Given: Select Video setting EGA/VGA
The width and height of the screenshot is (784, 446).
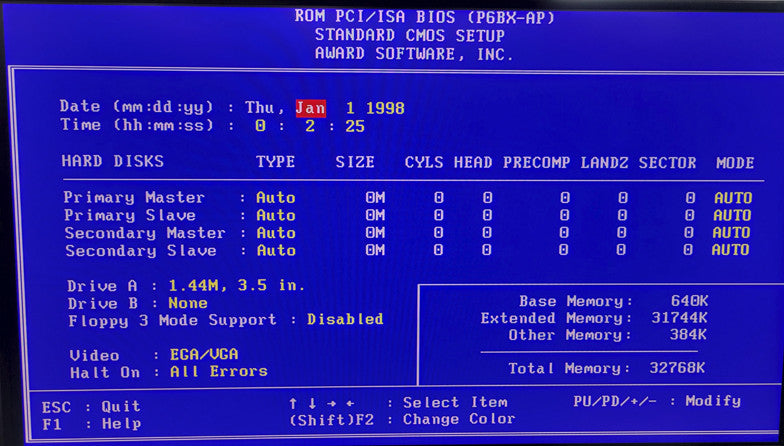Looking at the screenshot, I should pos(204,354).
